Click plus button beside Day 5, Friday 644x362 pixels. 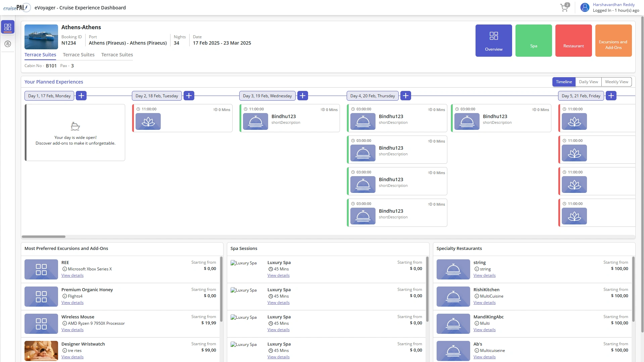[x=611, y=96]
